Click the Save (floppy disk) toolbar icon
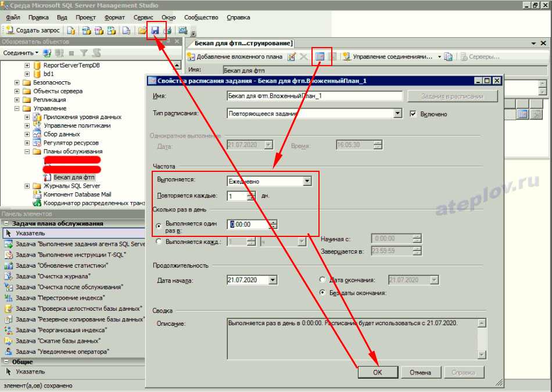 point(155,30)
